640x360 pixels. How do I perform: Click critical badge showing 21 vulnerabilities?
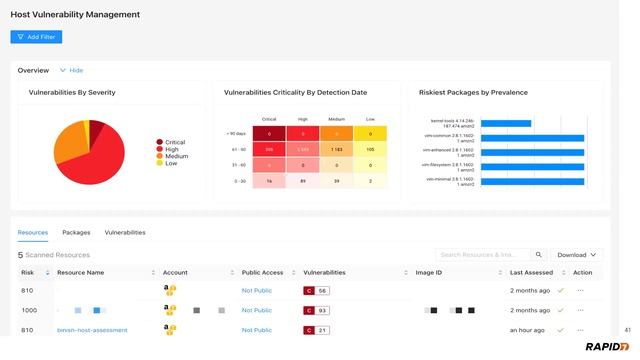point(316,330)
